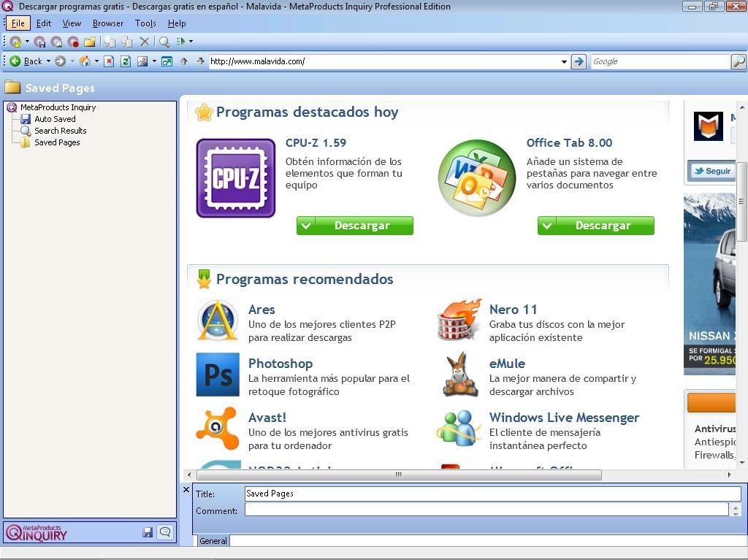Click the Google search input box
This screenshot has width=748, height=560.
(660, 61)
